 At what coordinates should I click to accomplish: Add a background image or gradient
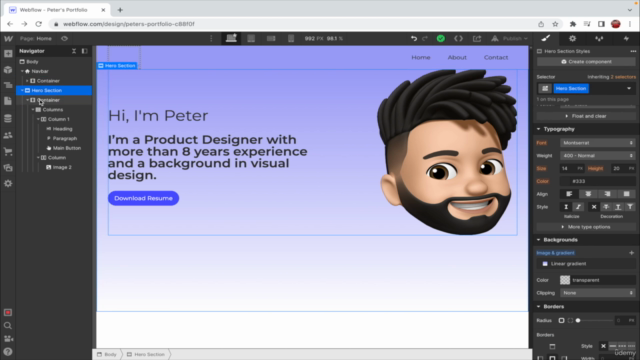pyautogui.click(x=631, y=253)
